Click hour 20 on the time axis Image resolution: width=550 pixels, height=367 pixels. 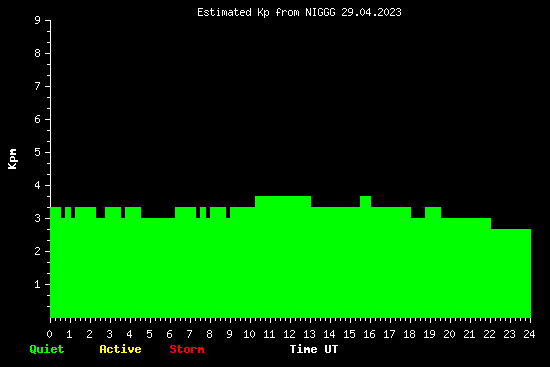tap(449, 334)
